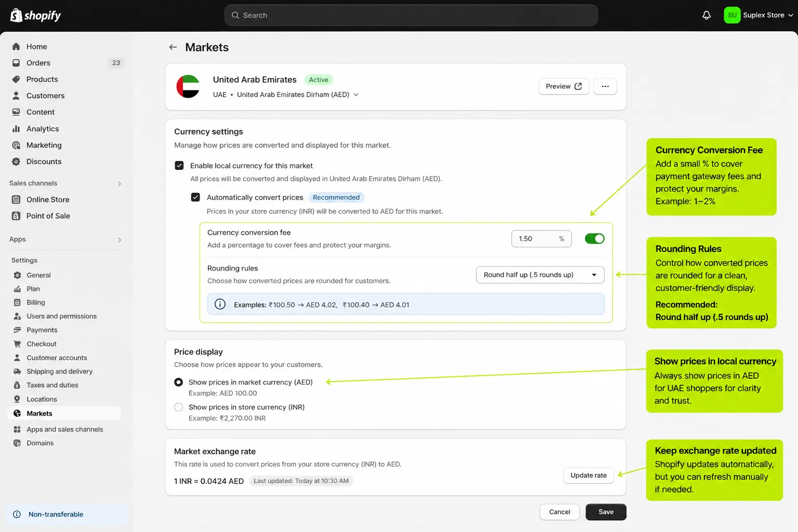Click the Cancel button

click(x=560, y=512)
